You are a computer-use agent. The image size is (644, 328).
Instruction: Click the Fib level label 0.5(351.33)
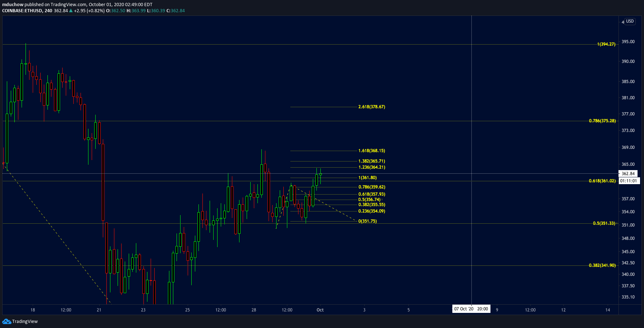pos(604,223)
